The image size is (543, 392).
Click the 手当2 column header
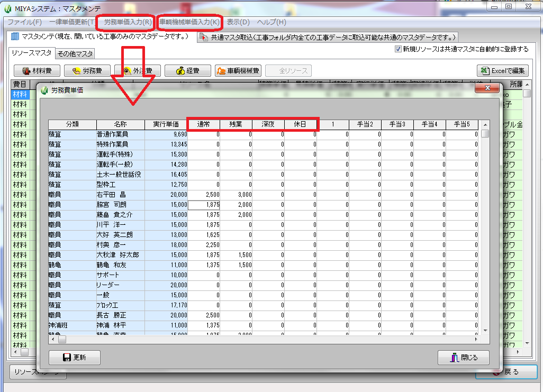click(x=365, y=124)
